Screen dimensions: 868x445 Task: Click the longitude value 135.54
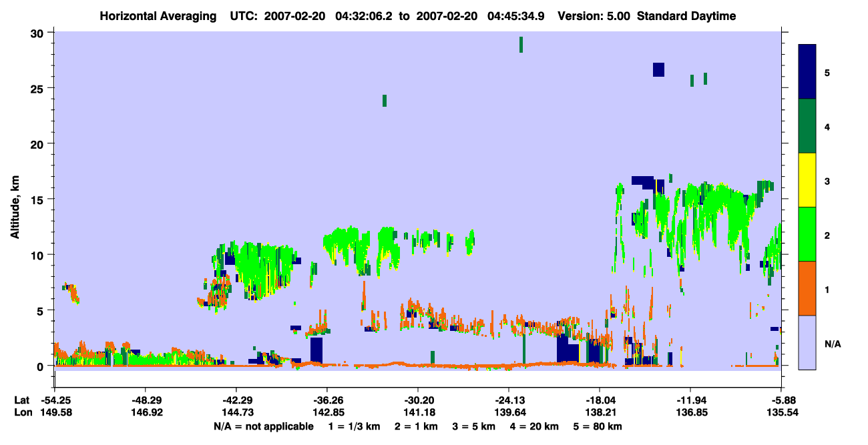[781, 412]
